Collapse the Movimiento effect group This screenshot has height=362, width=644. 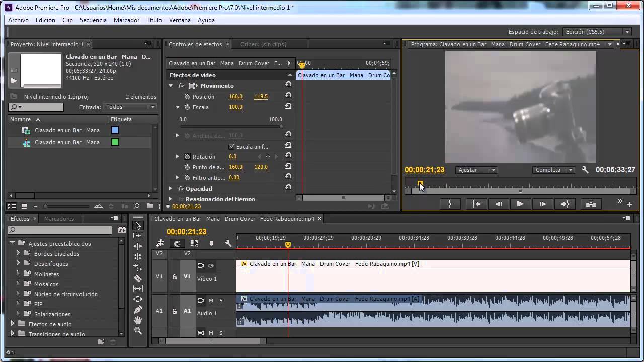pos(171,86)
